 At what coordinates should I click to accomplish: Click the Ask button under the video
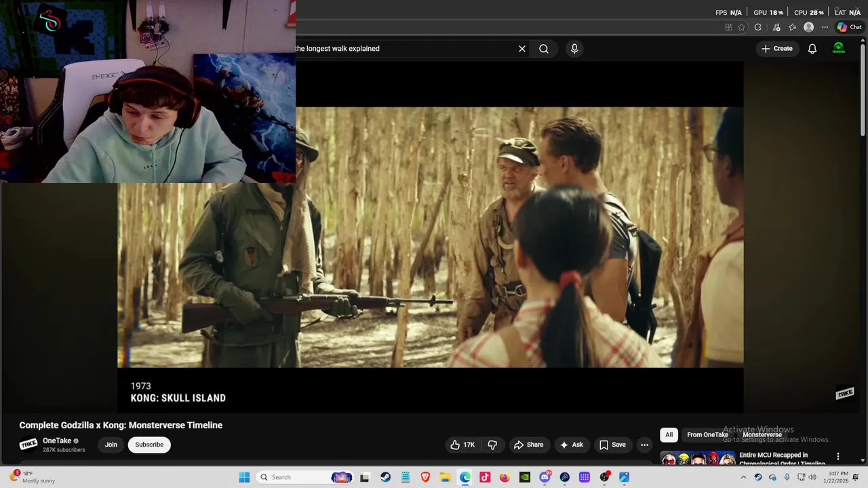(x=571, y=445)
